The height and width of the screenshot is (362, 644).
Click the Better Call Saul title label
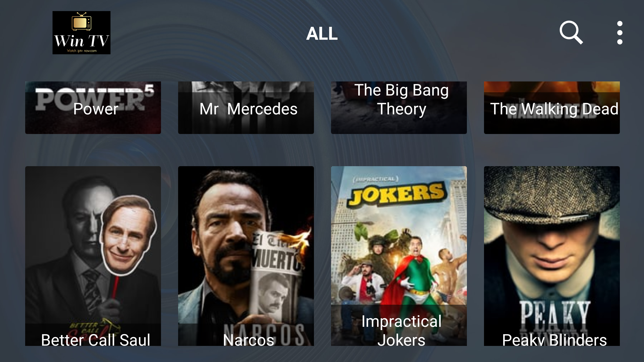[x=96, y=340]
